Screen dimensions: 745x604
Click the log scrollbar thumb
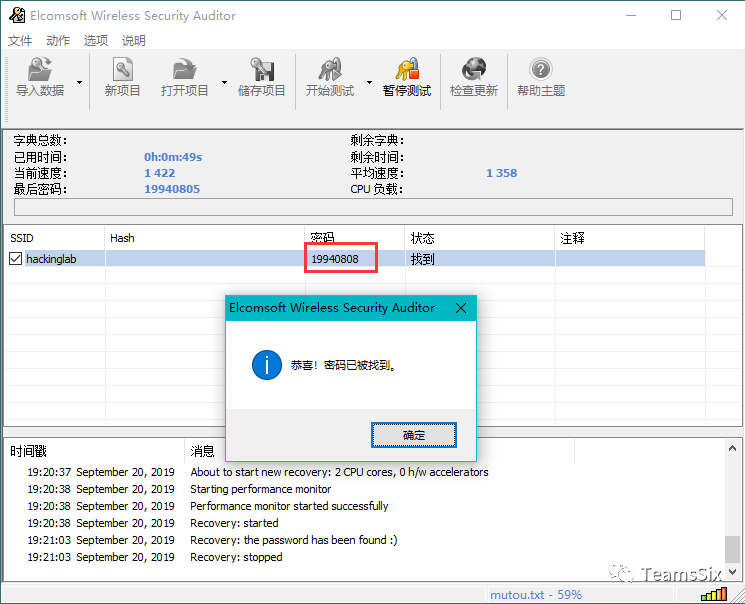click(732, 549)
